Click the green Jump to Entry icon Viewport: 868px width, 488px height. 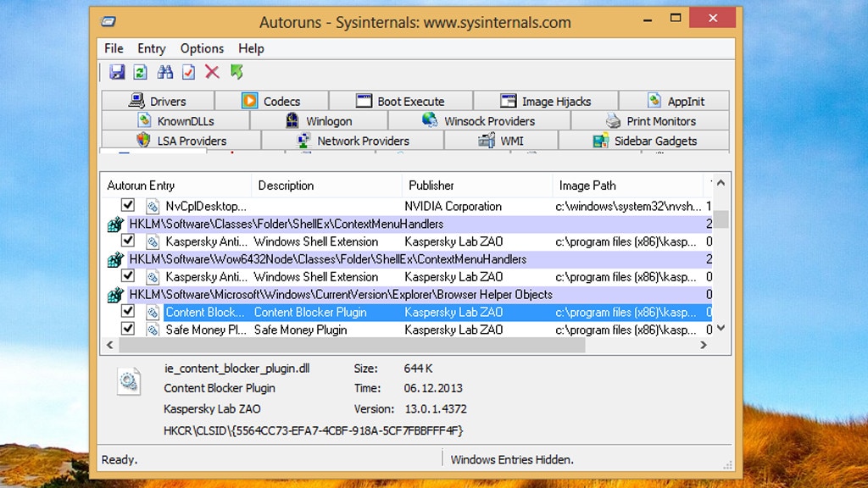click(236, 73)
